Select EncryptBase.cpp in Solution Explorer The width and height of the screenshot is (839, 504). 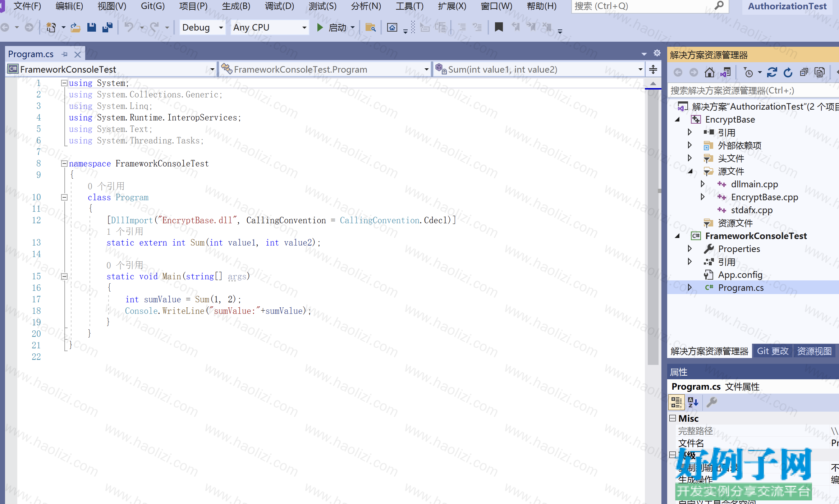pyautogui.click(x=764, y=197)
